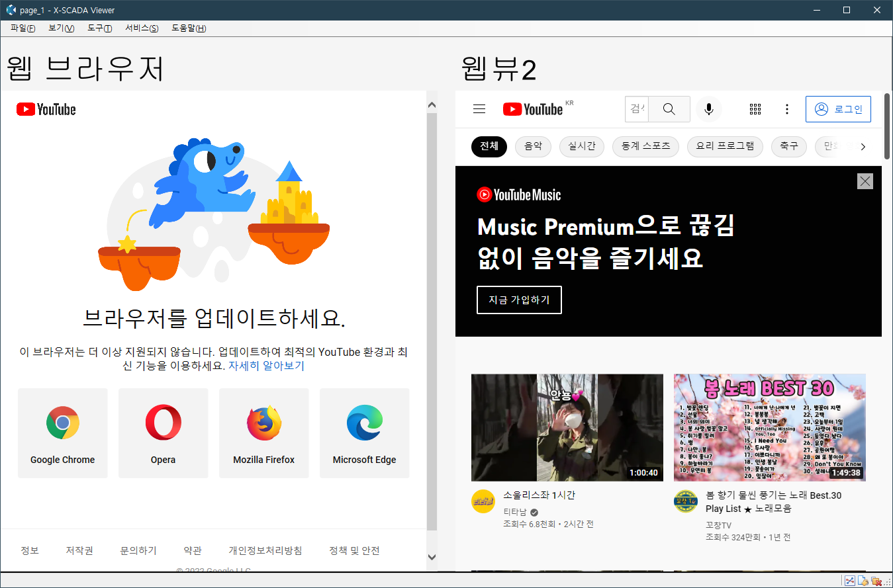
Task: Open the 도구 menu
Action: [99, 28]
